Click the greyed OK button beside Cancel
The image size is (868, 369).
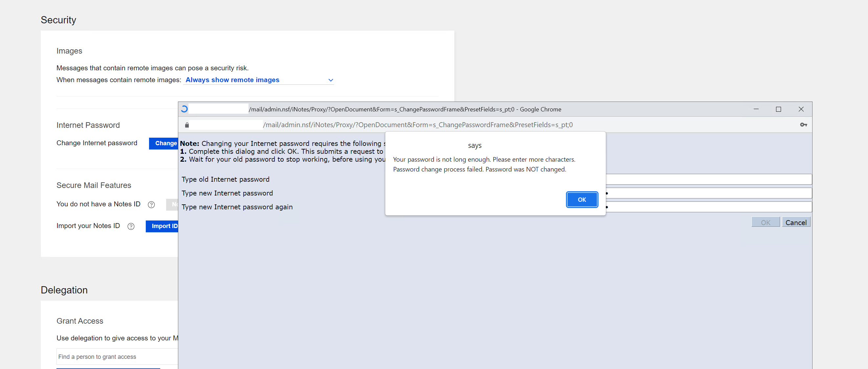[x=765, y=222]
